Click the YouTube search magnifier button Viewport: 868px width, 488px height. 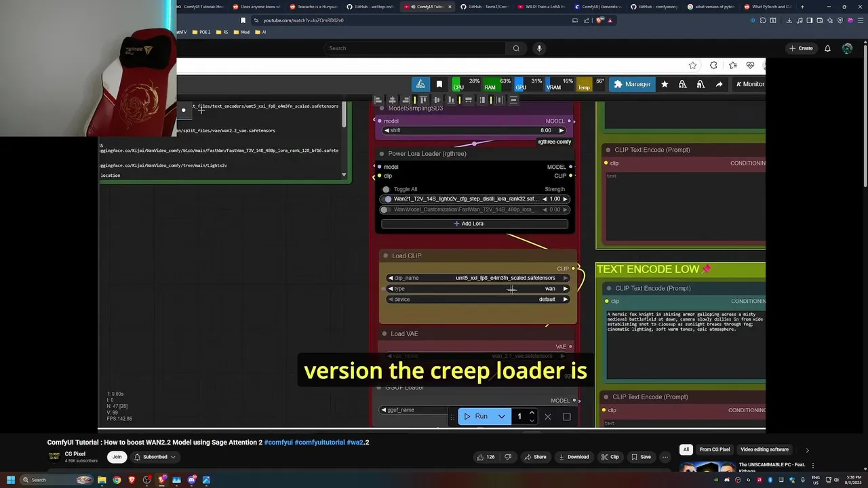[516, 48]
